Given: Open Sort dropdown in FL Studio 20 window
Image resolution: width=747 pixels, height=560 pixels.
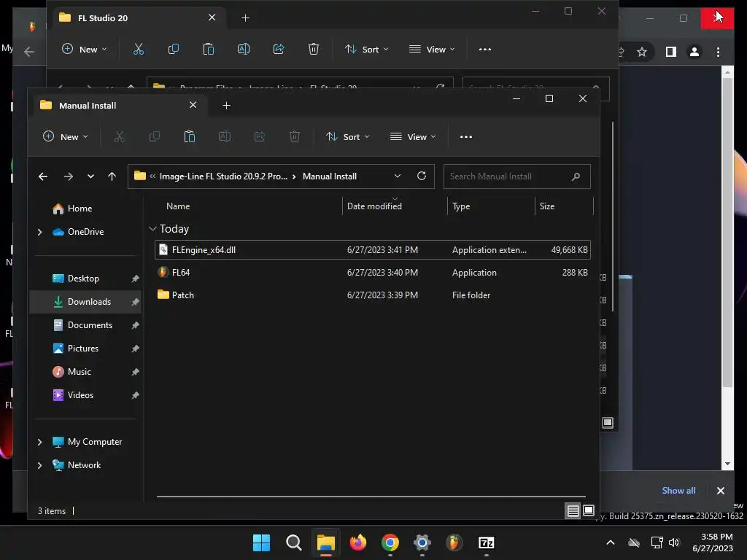Looking at the screenshot, I should [367, 49].
